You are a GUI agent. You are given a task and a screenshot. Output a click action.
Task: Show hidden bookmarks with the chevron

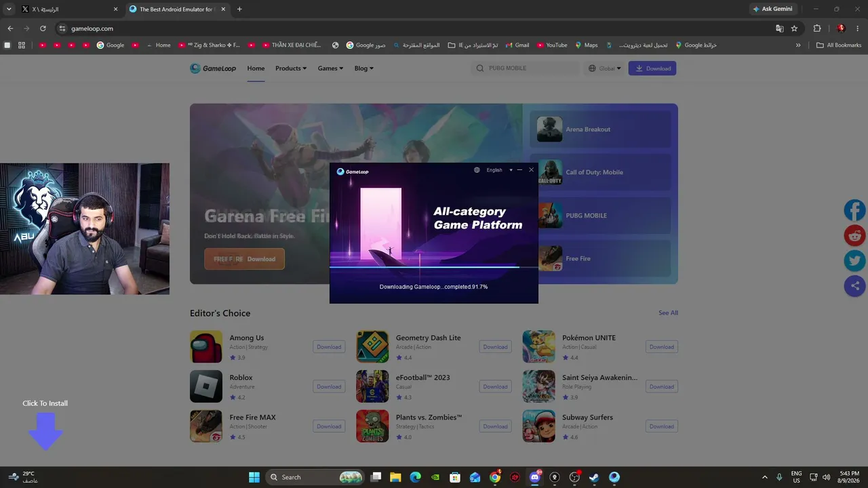click(x=798, y=45)
